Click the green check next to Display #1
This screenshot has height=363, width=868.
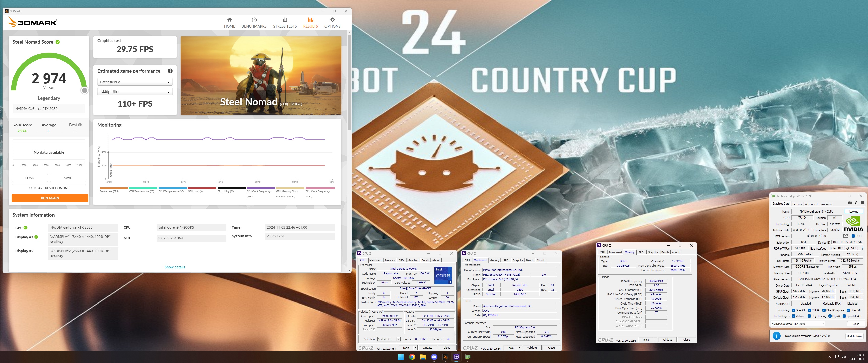click(x=36, y=237)
